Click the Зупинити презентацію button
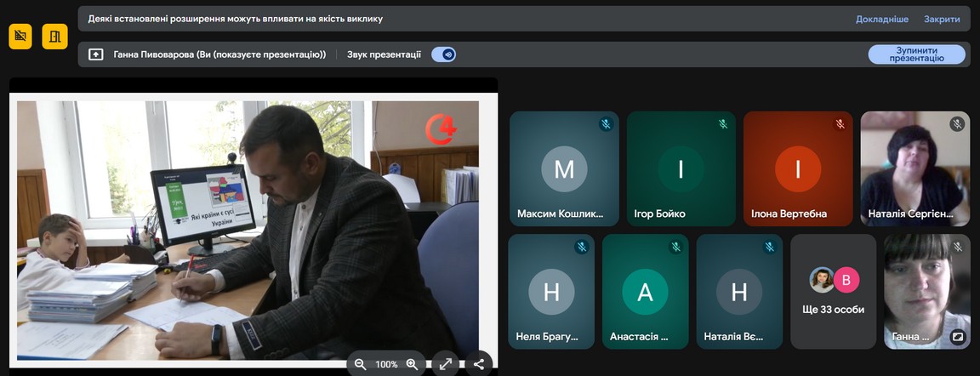 (x=916, y=54)
